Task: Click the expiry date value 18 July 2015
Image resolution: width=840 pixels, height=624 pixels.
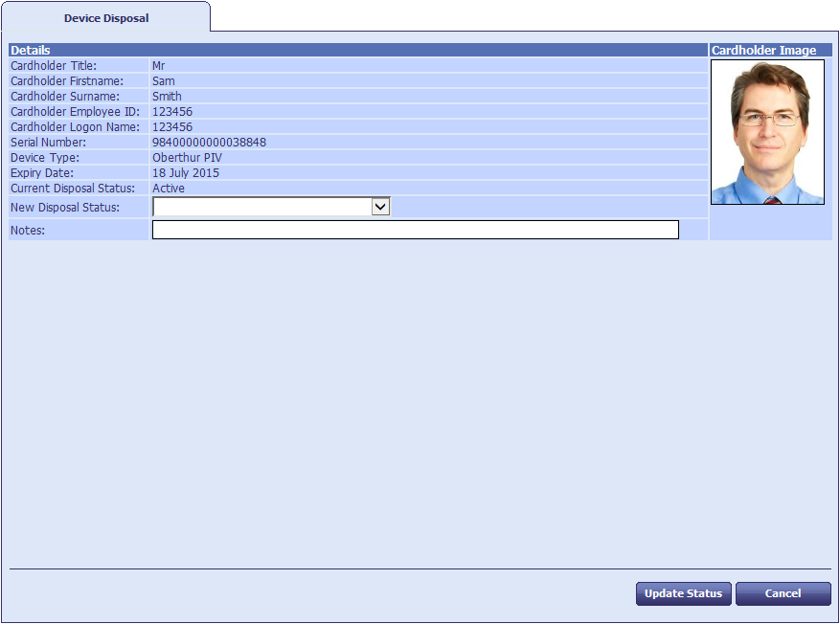Action: click(186, 173)
